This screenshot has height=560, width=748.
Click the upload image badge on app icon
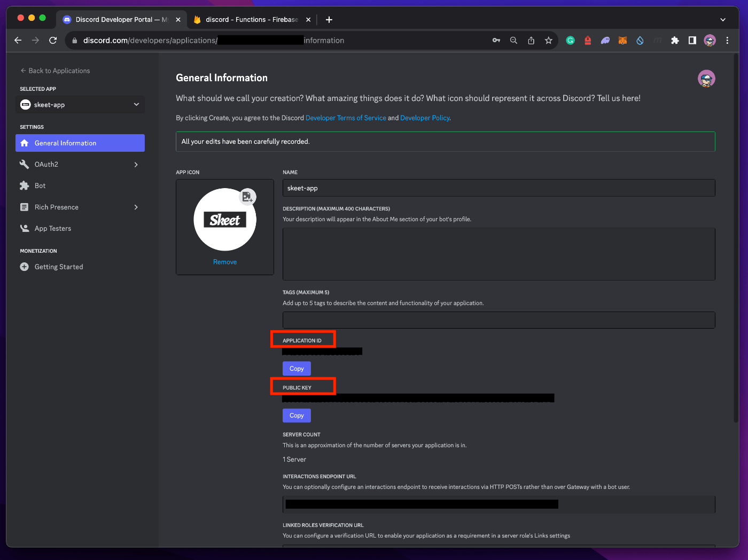(x=247, y=197)
